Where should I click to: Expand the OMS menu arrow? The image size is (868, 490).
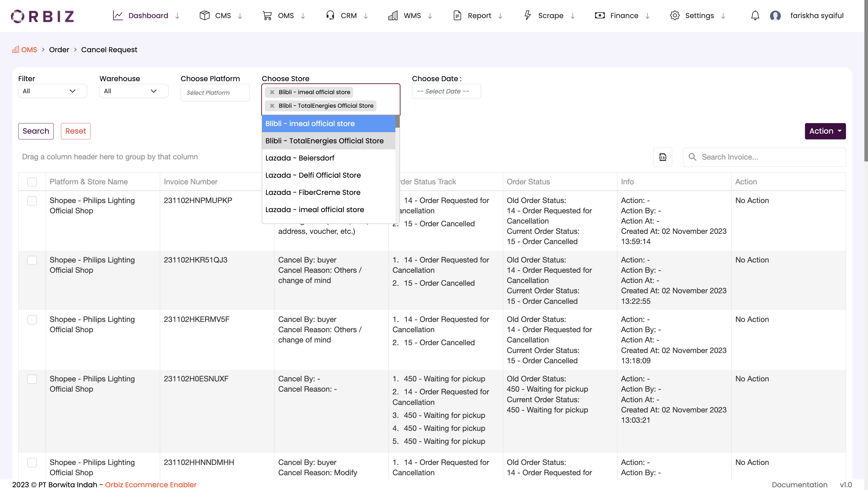coord(303,16)
